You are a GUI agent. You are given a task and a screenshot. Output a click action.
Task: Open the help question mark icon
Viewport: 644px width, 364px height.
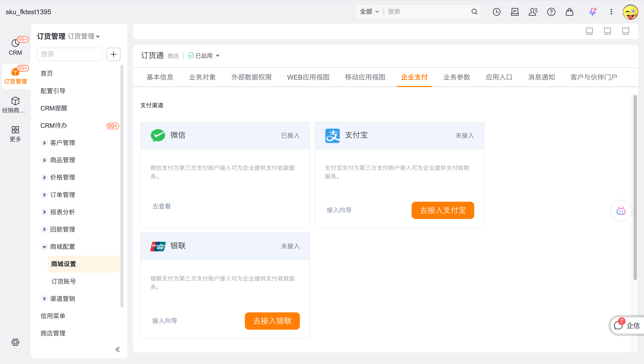(x=551, y=12)
